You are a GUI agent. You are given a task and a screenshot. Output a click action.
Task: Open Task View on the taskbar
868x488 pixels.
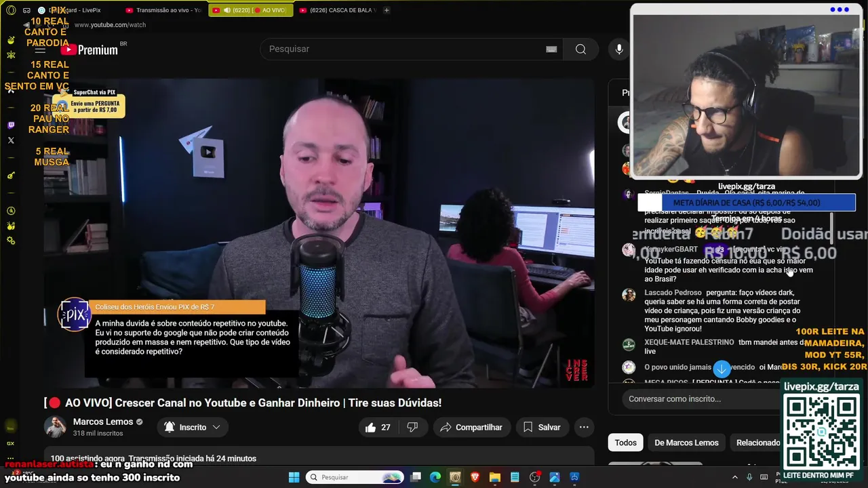[416, 477]
